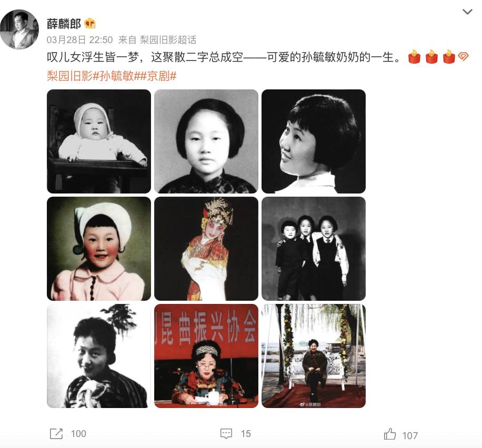View the colorized child in white hat photo
The image size is (482, 448).
click(99, 249)
